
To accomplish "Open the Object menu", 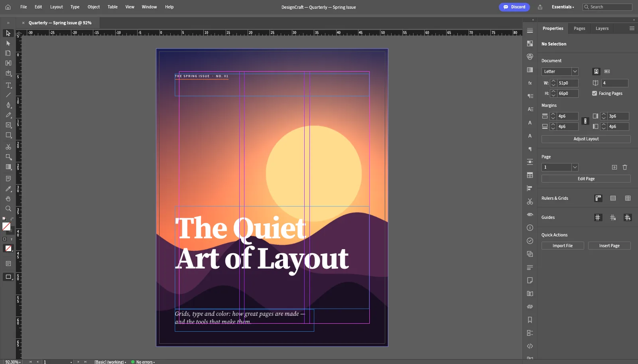I will click(94, 7).
